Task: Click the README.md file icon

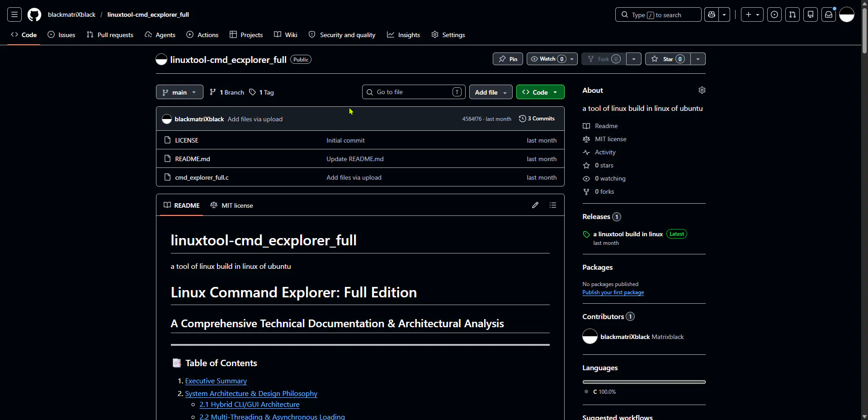Action: click(x=167, y=159)
